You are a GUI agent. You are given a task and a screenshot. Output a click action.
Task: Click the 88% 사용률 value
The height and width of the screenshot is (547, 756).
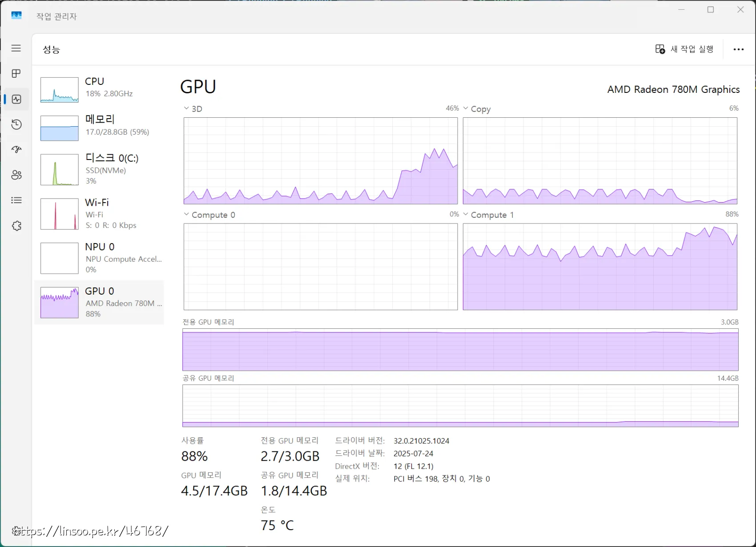click(194, 456)
